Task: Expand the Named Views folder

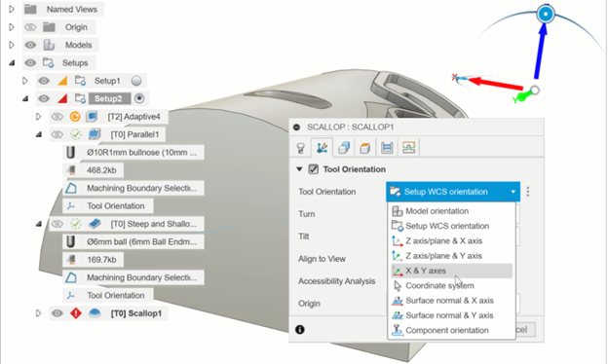Action: pyautogui.click(x=12, y=9)
